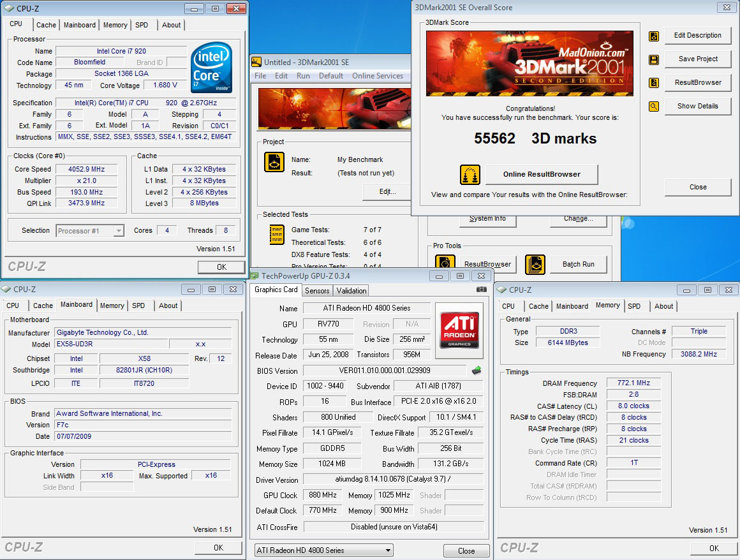Click the EX58-UD3R model field
This screenshot has width=740, height=560.
pyautogui.click(x=112, y=344)
